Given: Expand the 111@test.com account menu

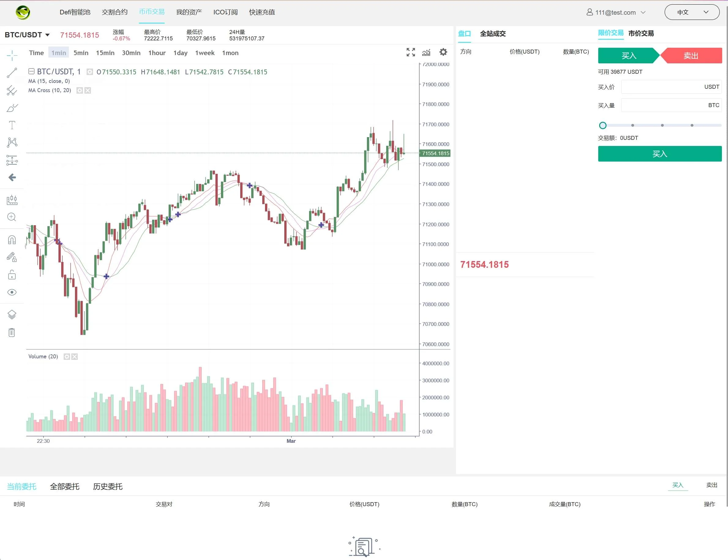Looking at the screenshot, I should pos(616,12).
